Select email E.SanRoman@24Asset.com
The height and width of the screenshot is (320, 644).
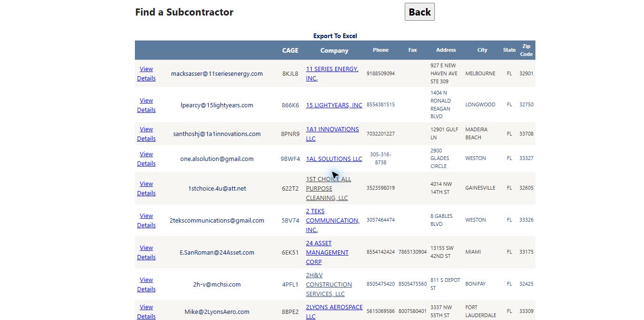pyautogui.click(x=217, y=253)
